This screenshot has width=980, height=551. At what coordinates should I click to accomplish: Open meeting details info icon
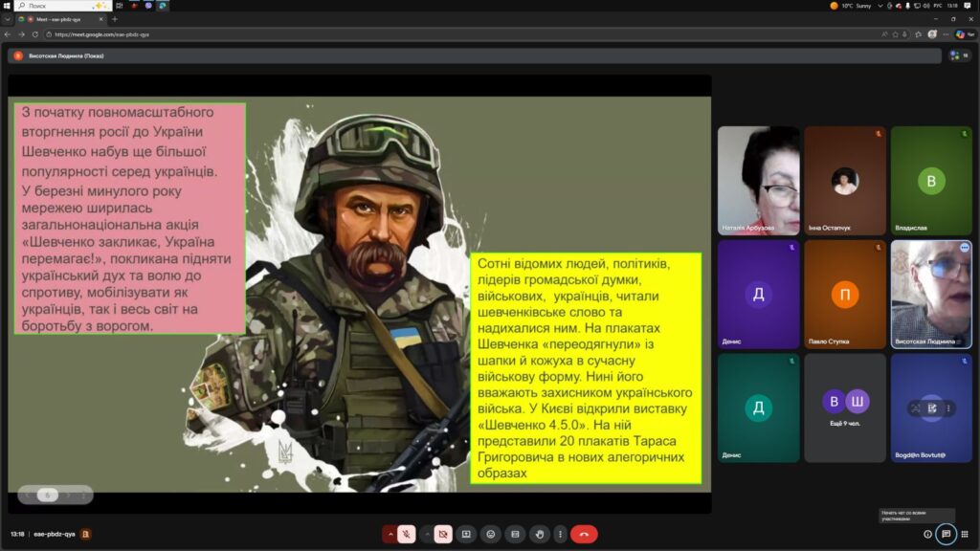[927, 534]
